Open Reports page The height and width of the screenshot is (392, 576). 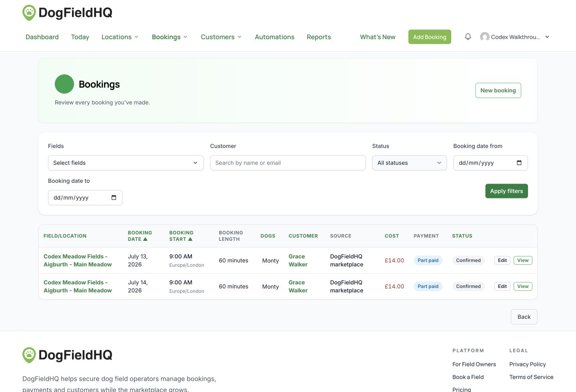[x=319, y=37]
